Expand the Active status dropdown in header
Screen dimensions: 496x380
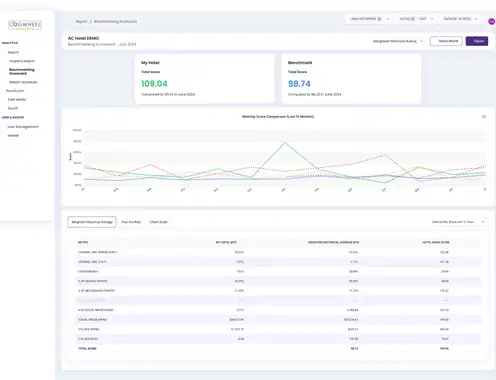coord(416,19)
